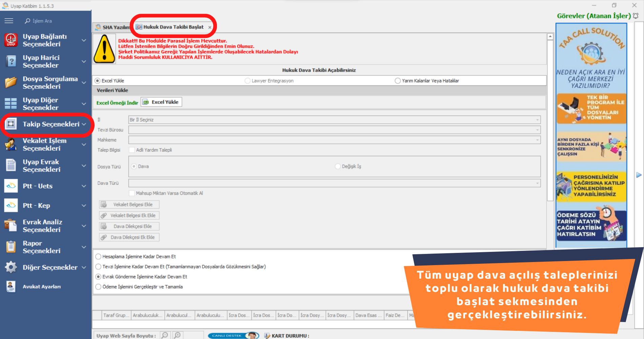Click the Uyap Bağlantı Seçenekleri icon
The width and height of the screenshot is (644, 339).
(11, 40)
